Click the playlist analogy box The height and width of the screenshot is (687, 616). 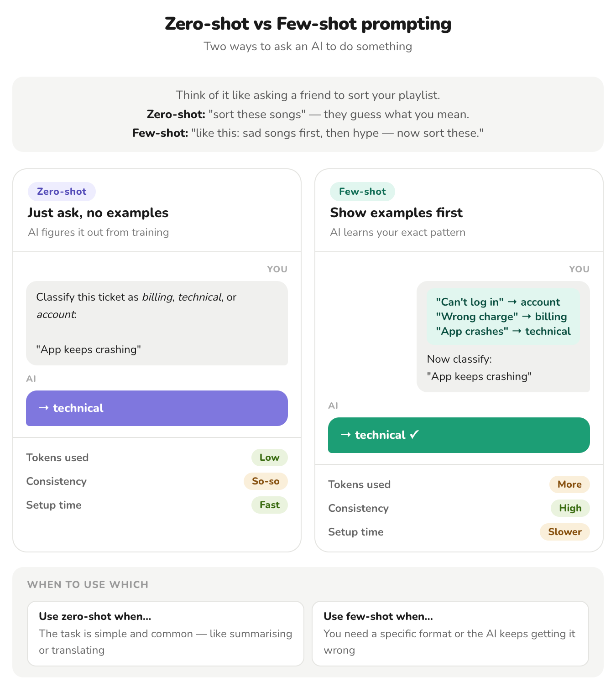pos(308,114)
